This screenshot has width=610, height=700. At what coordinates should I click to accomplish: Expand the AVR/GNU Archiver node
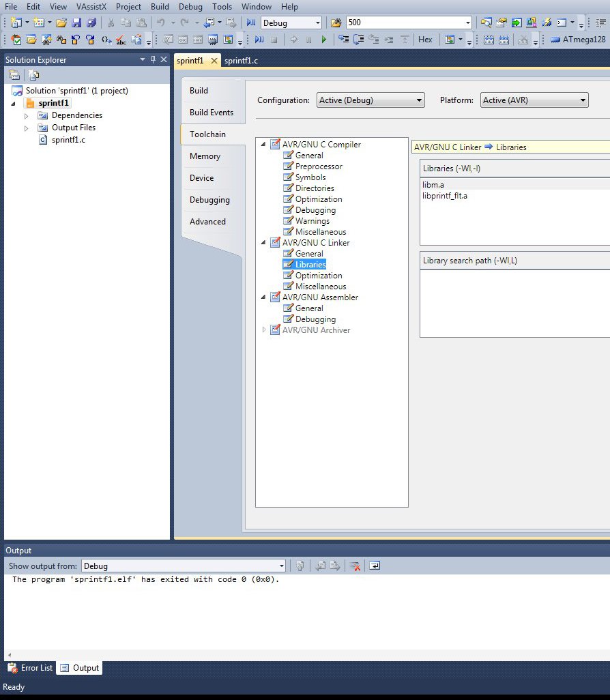pos(263,330)
